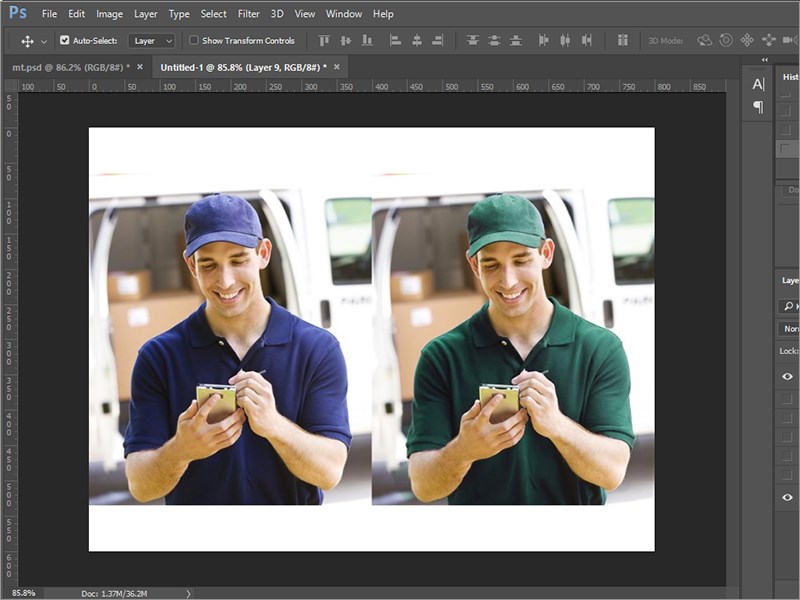Click the Photoshop Ps logo icon

pos(18,13)
